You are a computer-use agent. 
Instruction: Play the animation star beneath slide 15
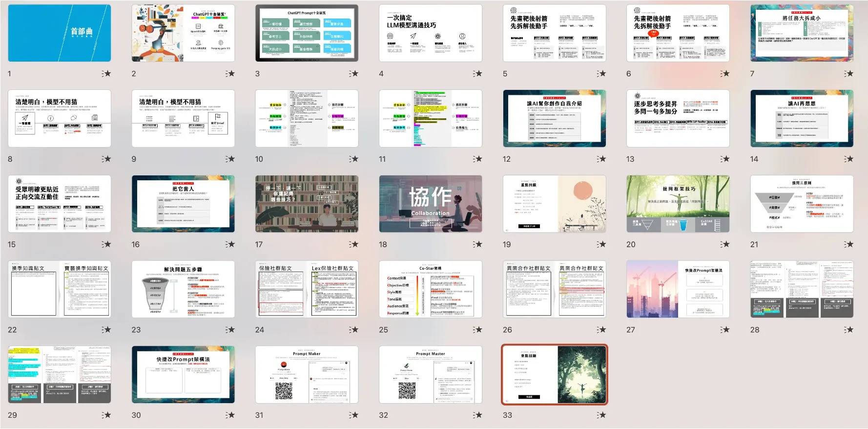click(106, 244)
